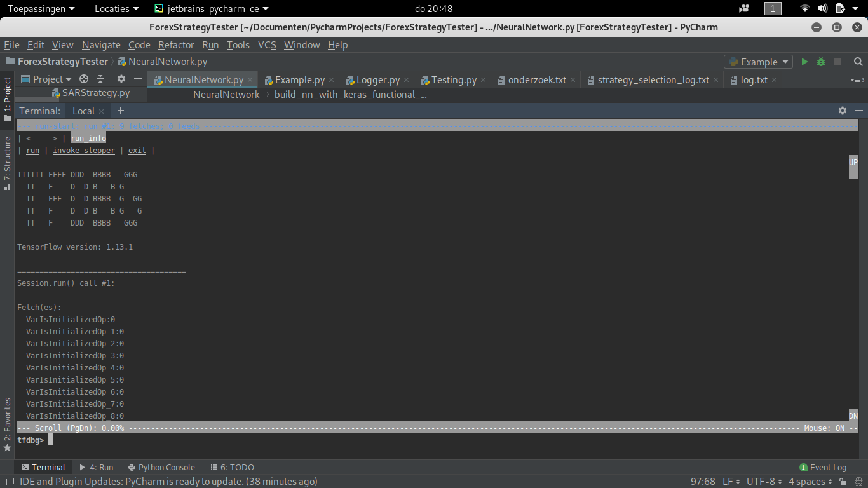Close the Logger.py editor tab
This screenshot has height=488, width=868.
click(407, 80)
